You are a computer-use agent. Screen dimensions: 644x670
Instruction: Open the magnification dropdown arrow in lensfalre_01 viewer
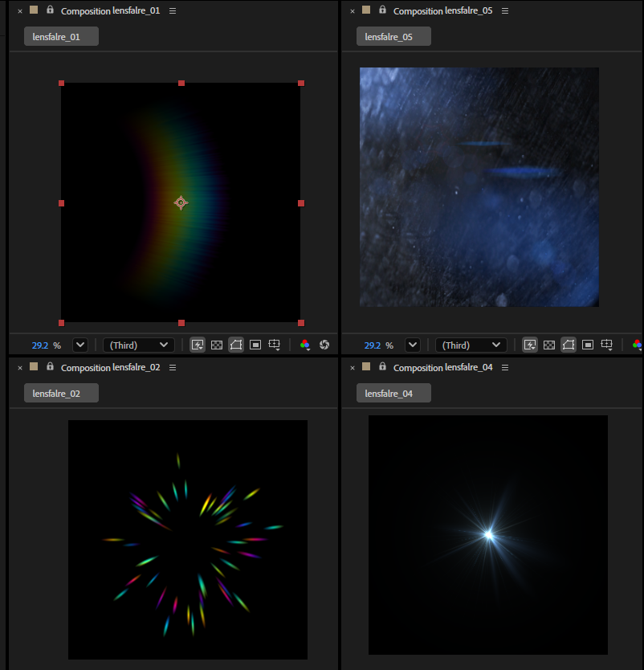(80, 345)
